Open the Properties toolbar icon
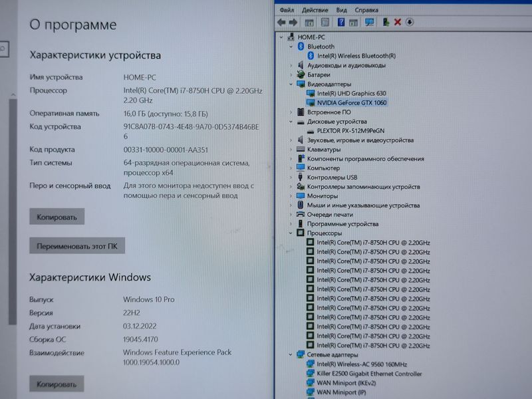The height and width of the screenshot is (399, 532). pos(325,23)
